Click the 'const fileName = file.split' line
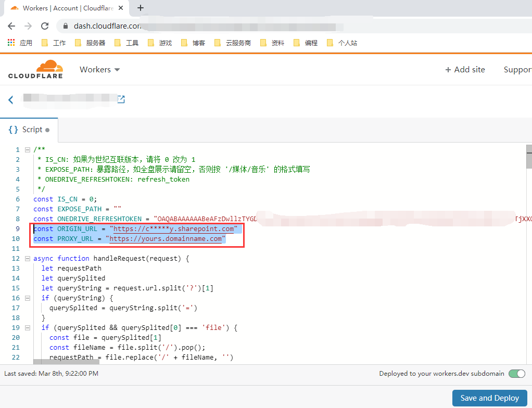This screenshot has width=532, height=408. (127, 347)
